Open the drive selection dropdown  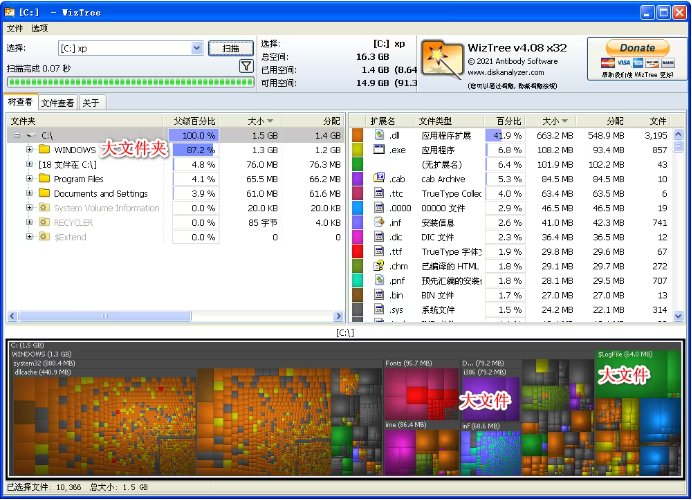[197, 48]
